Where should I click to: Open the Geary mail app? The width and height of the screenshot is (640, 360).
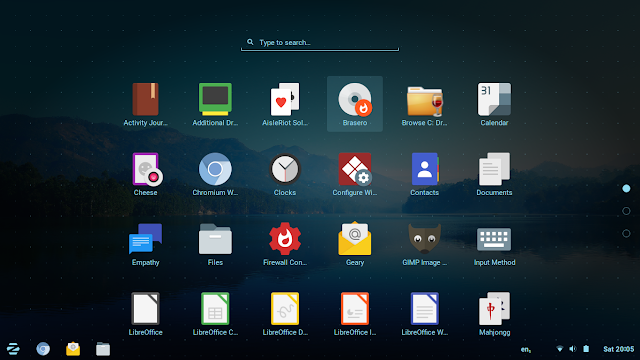click(x=355, y=244)
